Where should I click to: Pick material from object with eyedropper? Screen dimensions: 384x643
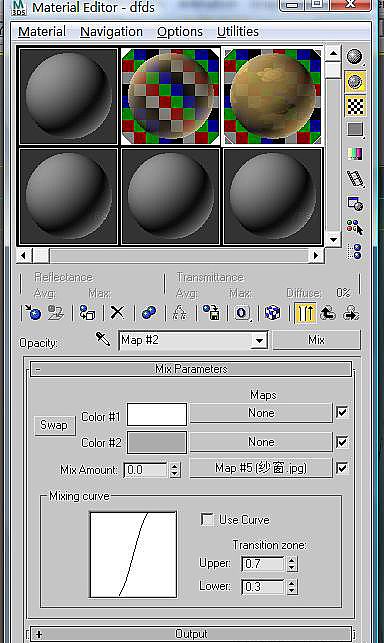103,339
